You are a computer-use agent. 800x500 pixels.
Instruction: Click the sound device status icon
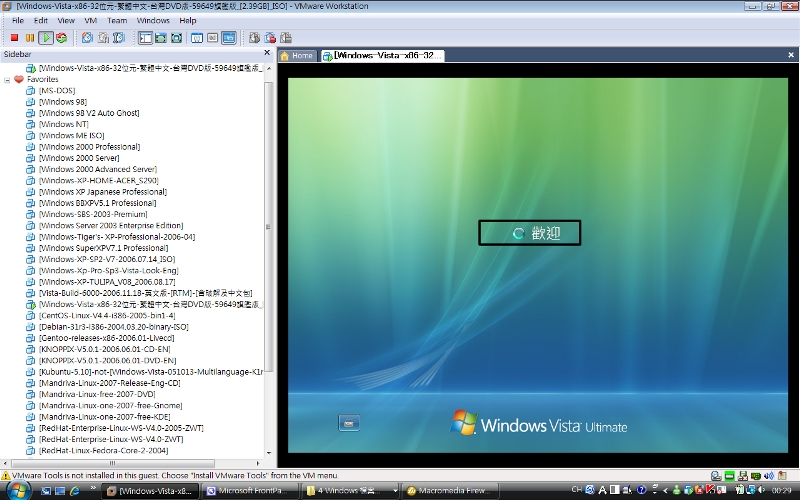pos(769,476)
